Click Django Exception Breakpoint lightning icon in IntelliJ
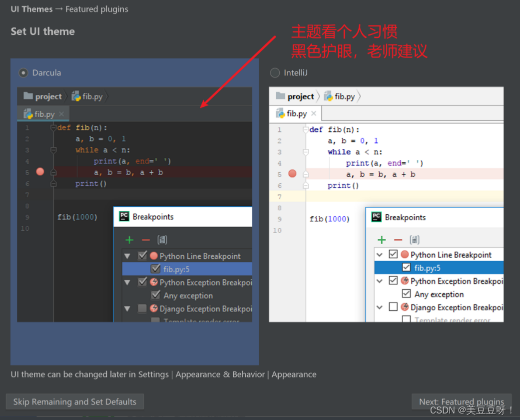 [x=405, y=307]
